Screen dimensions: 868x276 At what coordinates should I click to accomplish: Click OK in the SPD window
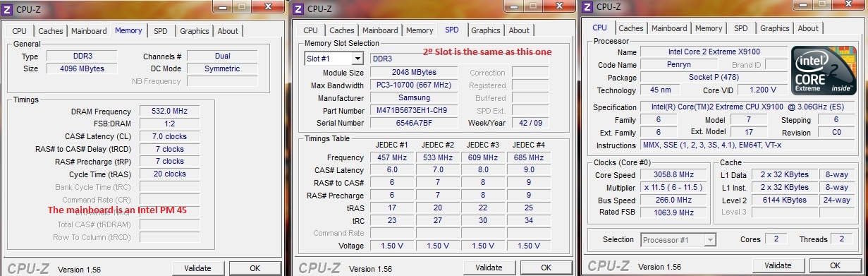[x=546, y=268]
